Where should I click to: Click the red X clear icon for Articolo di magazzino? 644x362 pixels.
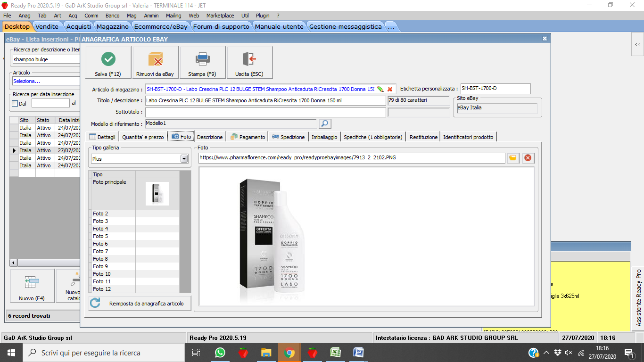coord(390,89)
